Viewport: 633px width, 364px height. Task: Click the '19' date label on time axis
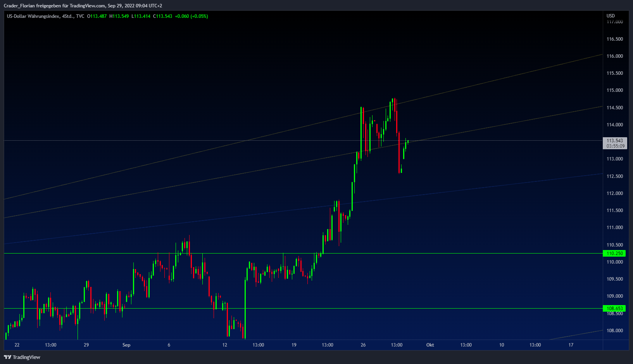pyautogui.click(x=294, y=345)
